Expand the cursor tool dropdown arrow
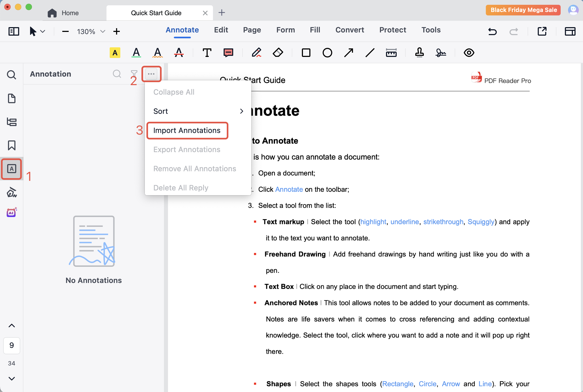This screenshot has width=583, height=392. point(43,31)
